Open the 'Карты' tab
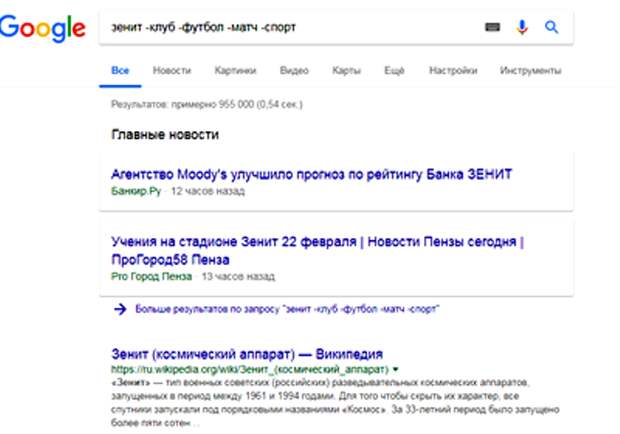 point(346,71)
